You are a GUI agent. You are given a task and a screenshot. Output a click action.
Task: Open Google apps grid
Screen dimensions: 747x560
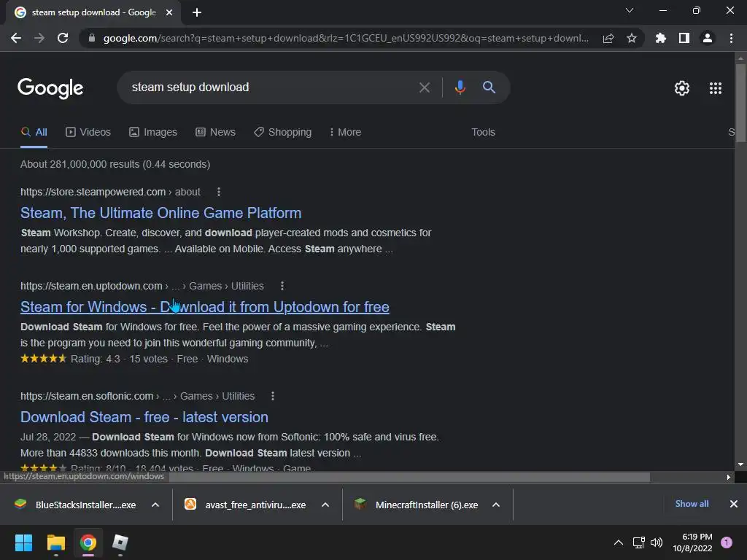coord(716,88)
